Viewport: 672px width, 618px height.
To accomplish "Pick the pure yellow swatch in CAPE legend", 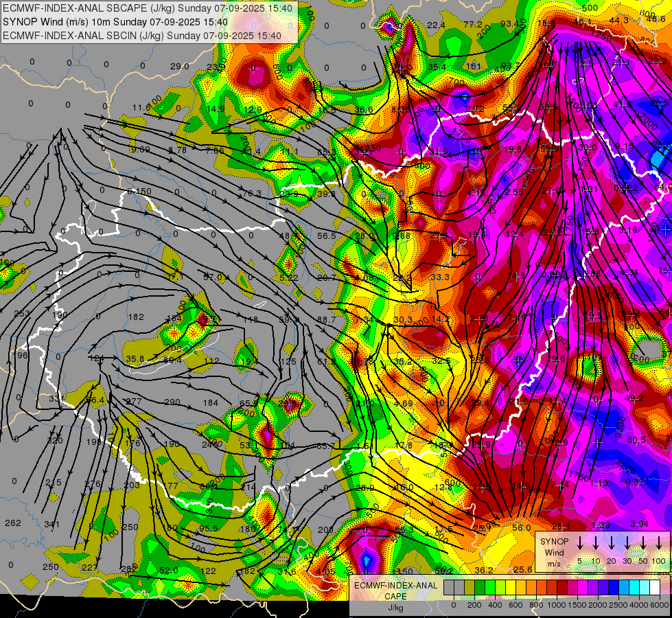I will pos(511,588).
